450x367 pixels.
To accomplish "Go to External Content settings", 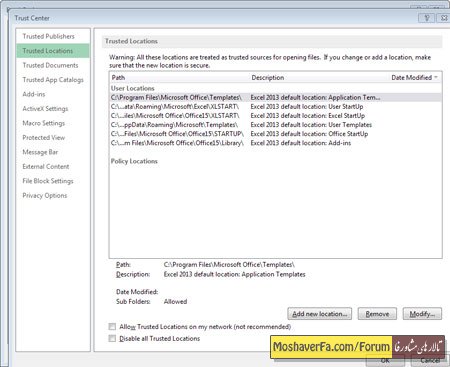I will pos(46,166).
